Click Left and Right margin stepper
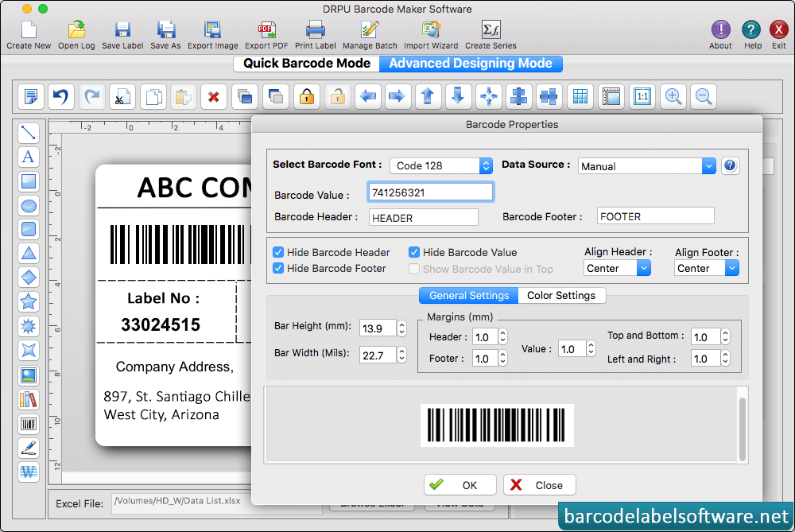 [x=726, y=359]
